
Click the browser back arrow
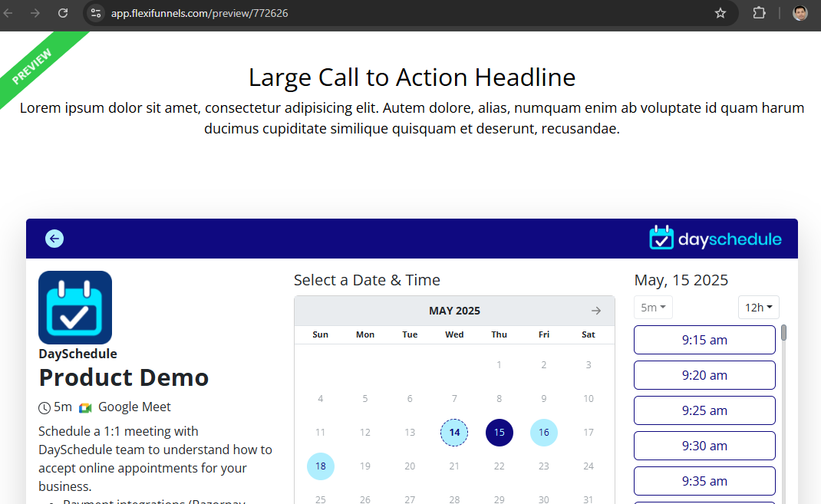pyautogui.click(x=8, y=13)
